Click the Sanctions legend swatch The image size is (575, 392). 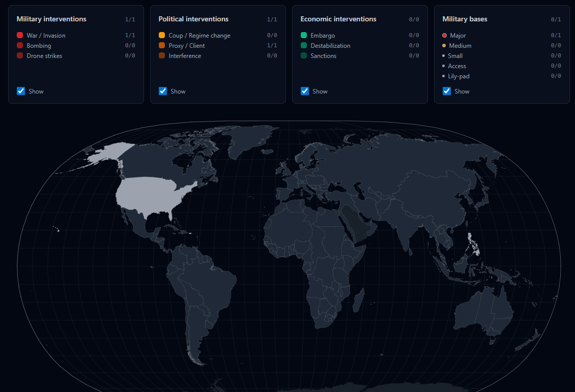point(304,56)
